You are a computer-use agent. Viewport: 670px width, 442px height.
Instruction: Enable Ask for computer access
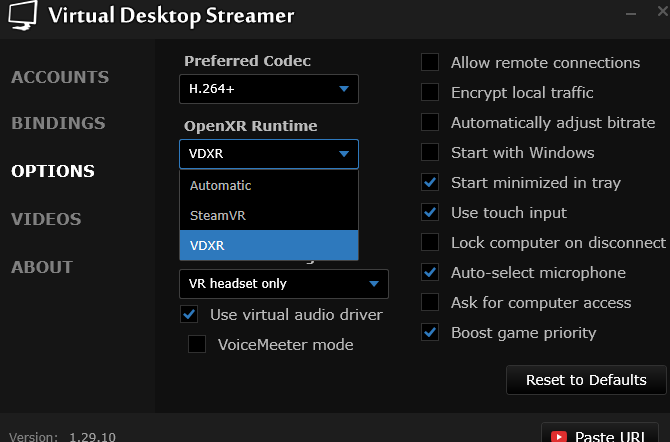(x=430, y=302)
